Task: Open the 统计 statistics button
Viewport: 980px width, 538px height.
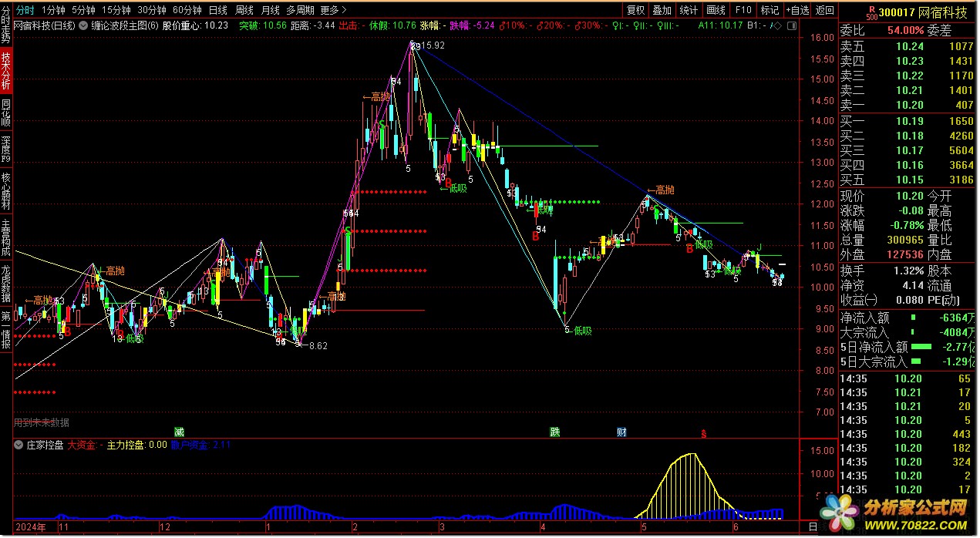Action: 689,10
